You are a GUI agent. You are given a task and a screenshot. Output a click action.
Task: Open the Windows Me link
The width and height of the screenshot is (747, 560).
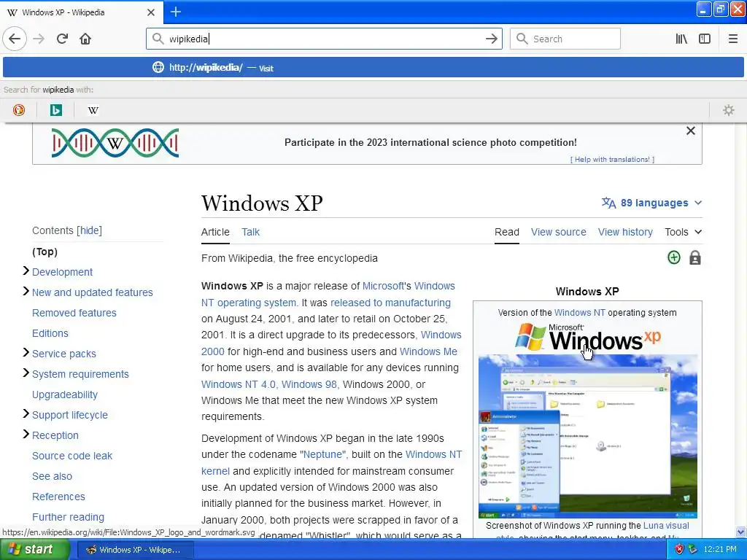(x=428, y=352)
